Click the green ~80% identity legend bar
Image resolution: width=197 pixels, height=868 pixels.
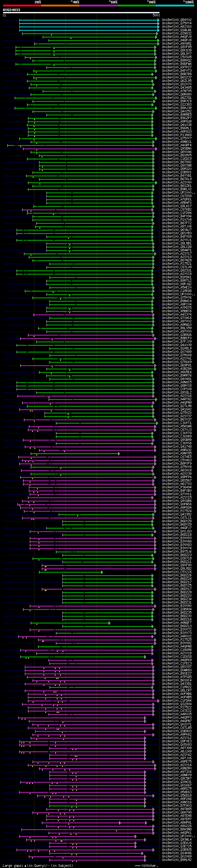pyautogui.click(x=137, y=6)
